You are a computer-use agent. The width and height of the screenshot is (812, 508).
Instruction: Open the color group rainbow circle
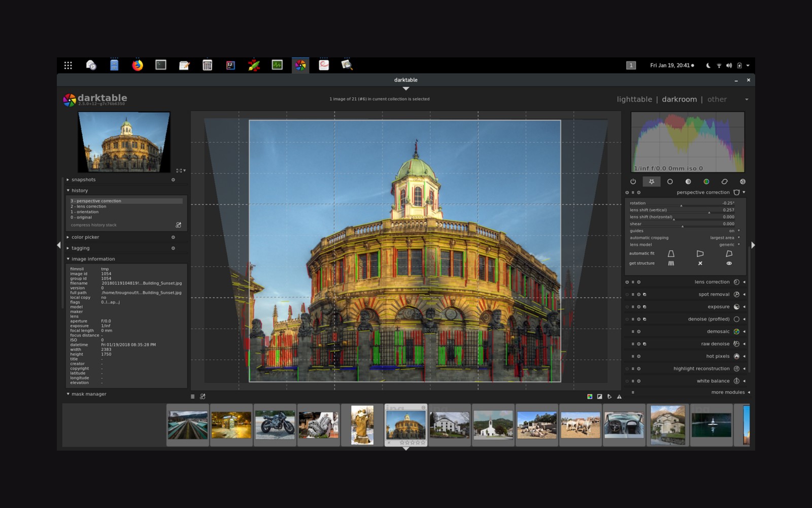pyautogui.click(x=706, y=181)
